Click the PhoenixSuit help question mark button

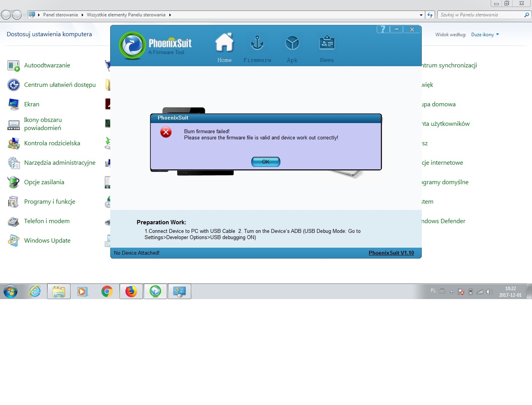pyautogui.click(x=383, y=29)
